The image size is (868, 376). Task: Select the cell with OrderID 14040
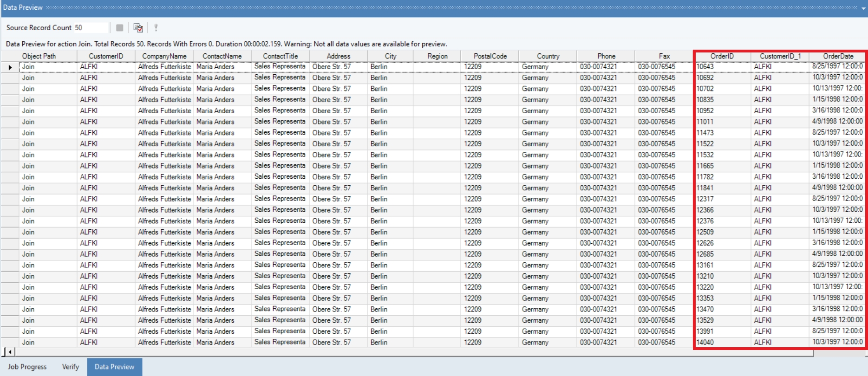[722, 342]
